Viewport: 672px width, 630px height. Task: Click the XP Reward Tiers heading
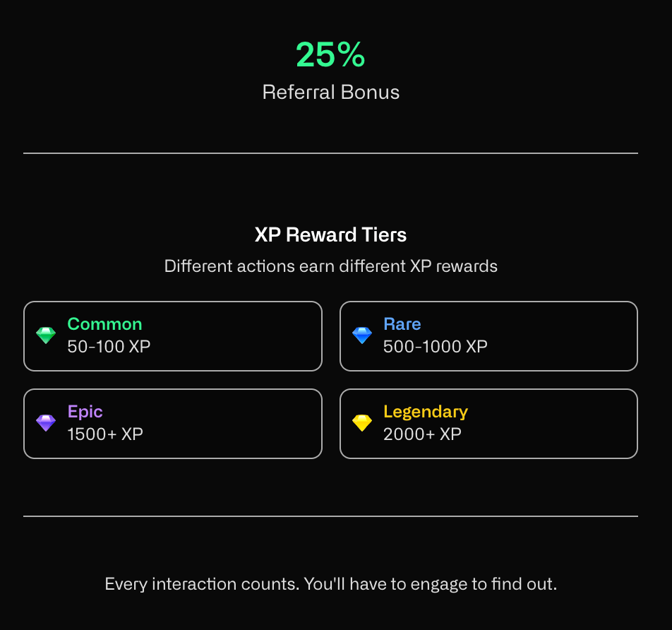pos(330,234)
